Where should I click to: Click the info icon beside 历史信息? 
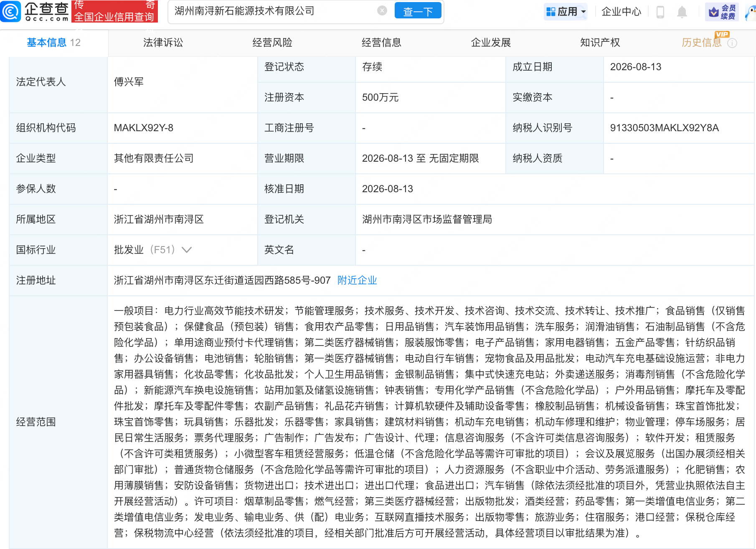coord(732,43)
